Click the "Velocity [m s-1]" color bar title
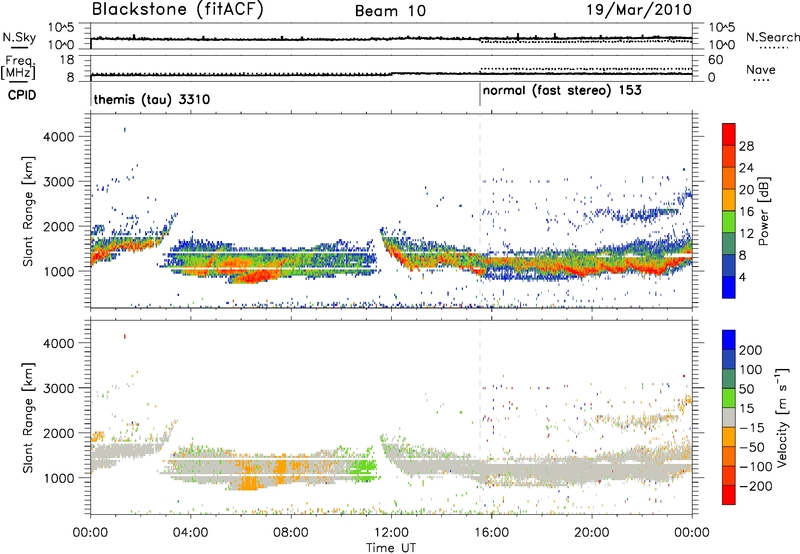 click(781, 417)
